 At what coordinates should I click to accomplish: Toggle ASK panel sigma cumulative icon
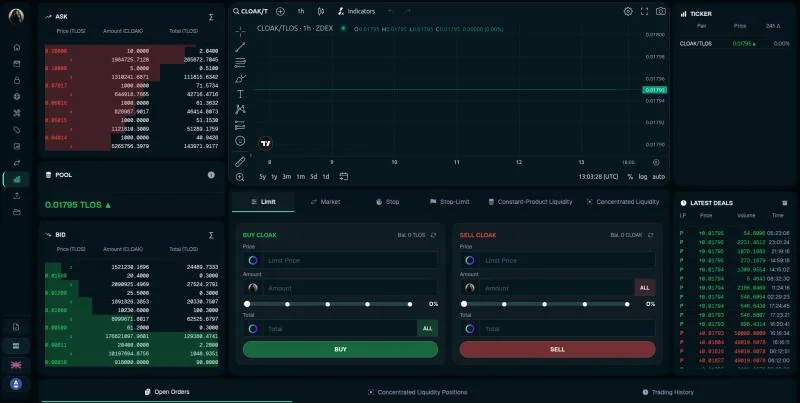tap(211, 17)
